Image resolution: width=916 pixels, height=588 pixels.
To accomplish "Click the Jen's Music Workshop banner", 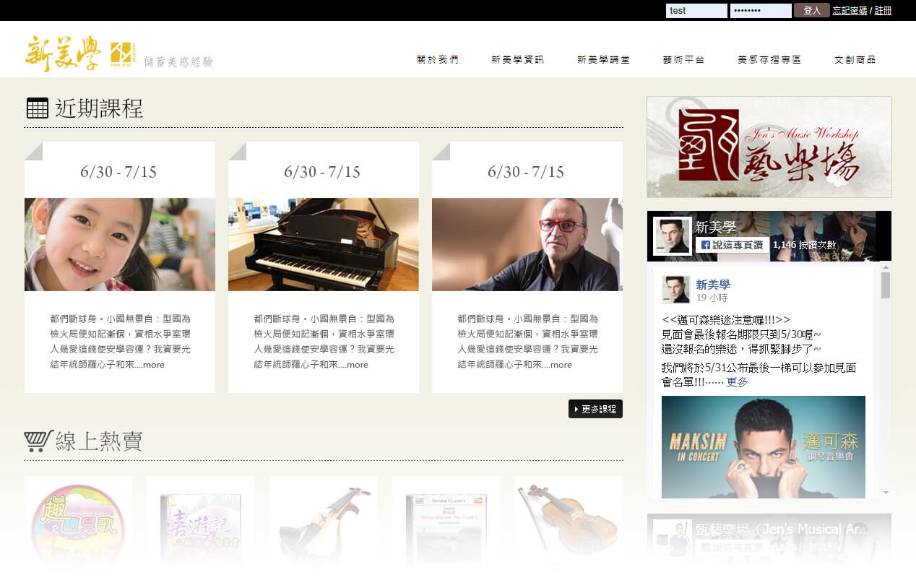I will pos(769,147).
